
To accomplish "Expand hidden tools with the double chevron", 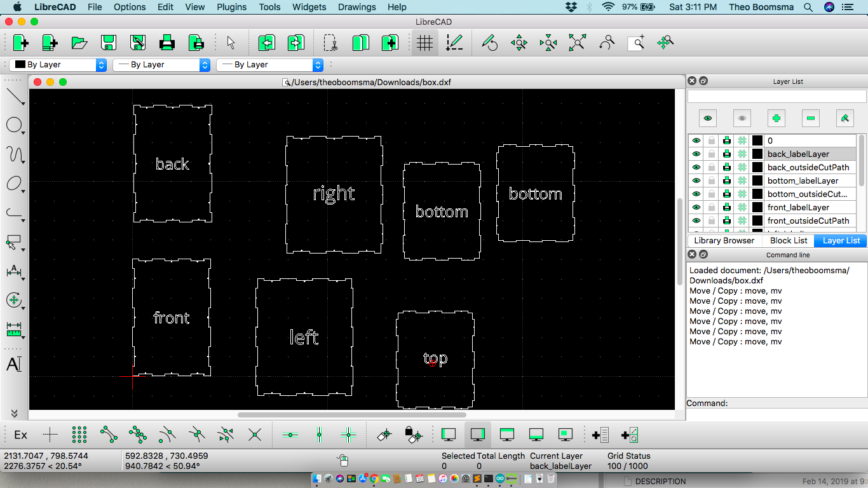I will [14, 413].
